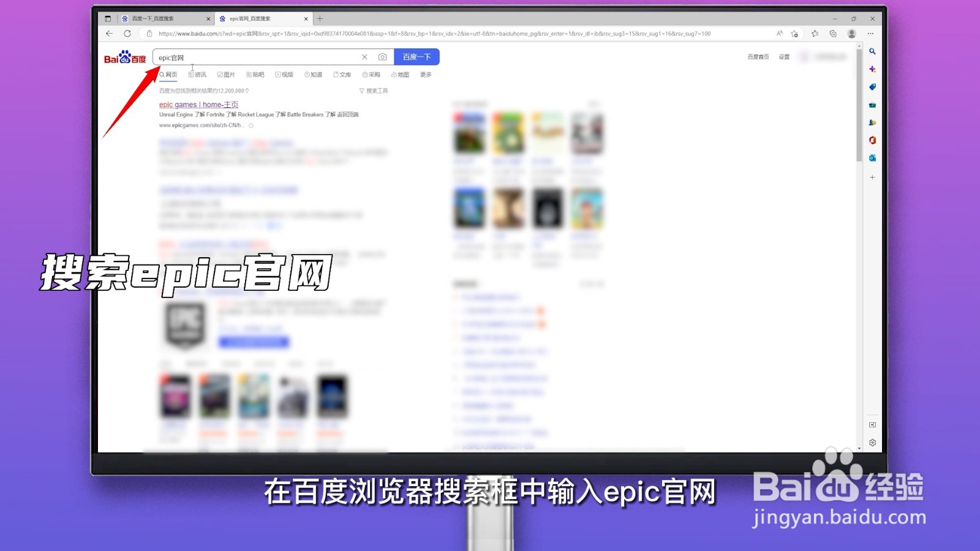Switch to the 图片 search category
980x551 pixels.
(226, 75)
